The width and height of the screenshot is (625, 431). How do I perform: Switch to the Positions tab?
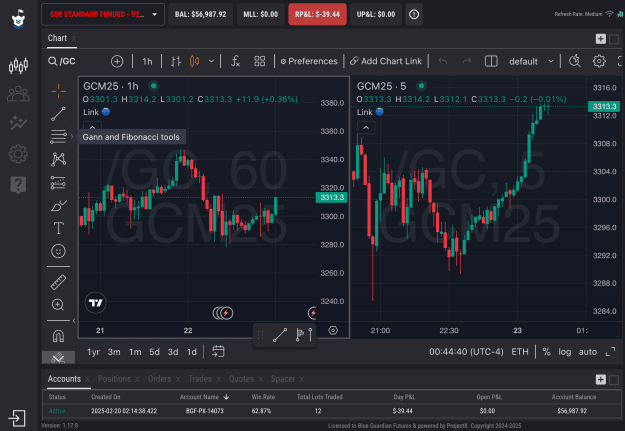coord(114,379)
